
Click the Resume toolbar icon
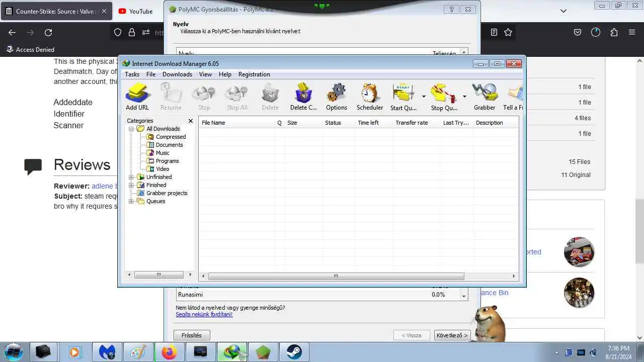point(171,97)
